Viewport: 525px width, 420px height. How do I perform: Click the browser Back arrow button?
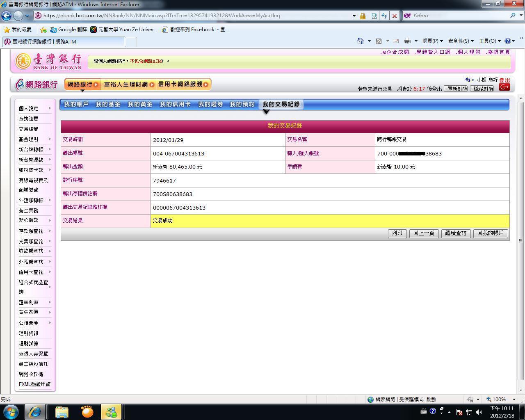[7, 16]
